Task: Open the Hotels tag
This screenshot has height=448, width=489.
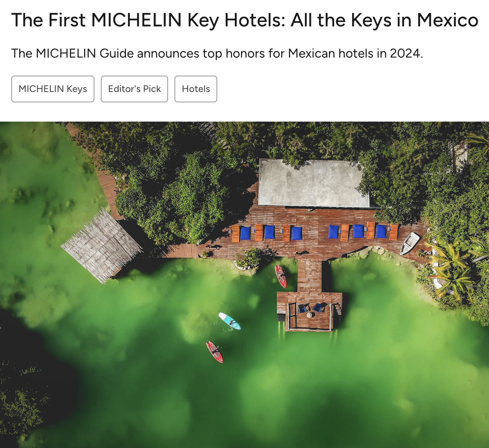Action: pos(196,89)
